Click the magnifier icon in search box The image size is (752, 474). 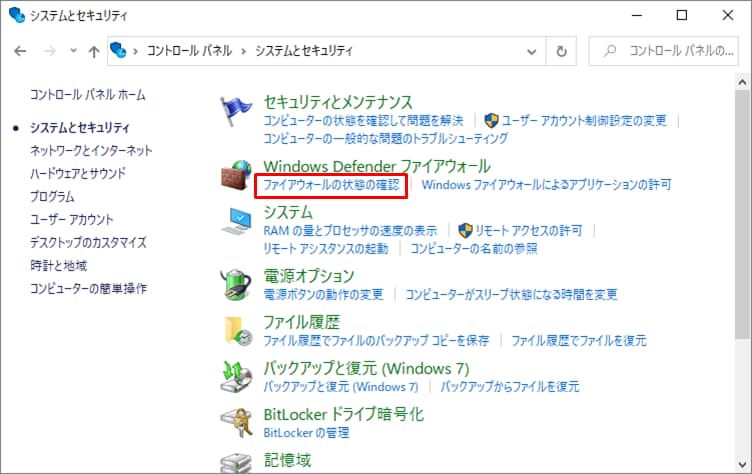pos(610,50)
